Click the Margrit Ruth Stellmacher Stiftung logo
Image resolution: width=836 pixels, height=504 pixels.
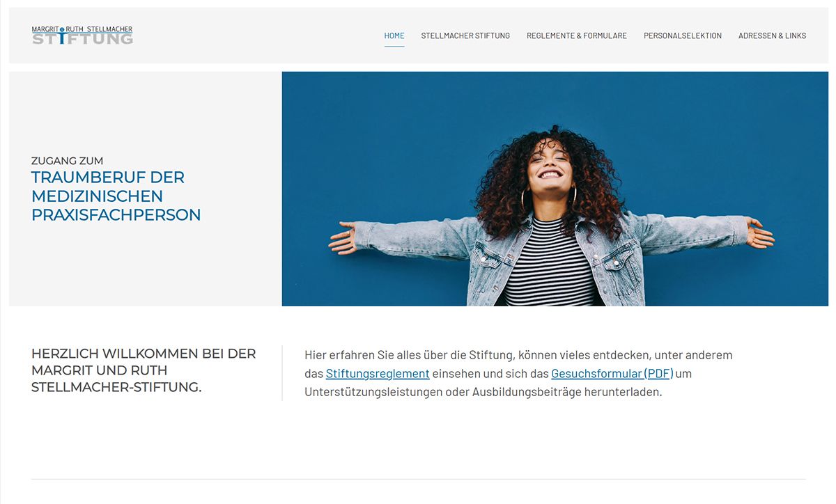click(82, 35)
